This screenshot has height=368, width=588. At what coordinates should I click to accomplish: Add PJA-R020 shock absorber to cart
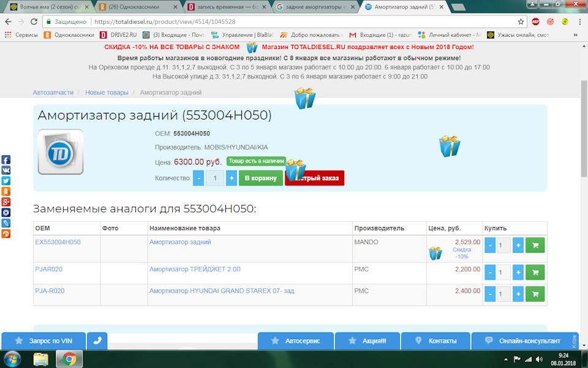pos(535,294)
